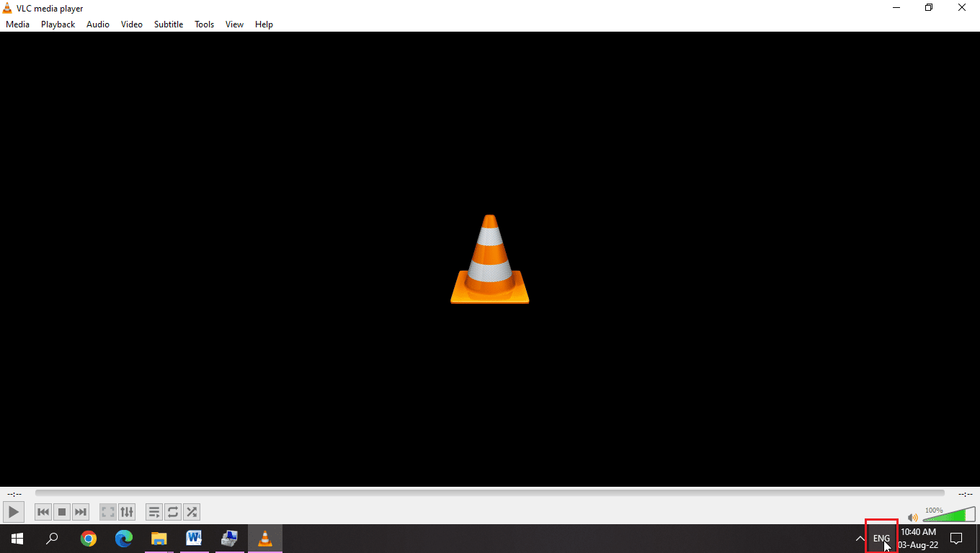
Task: Toggle the playlist view
Action: (154, 512)
